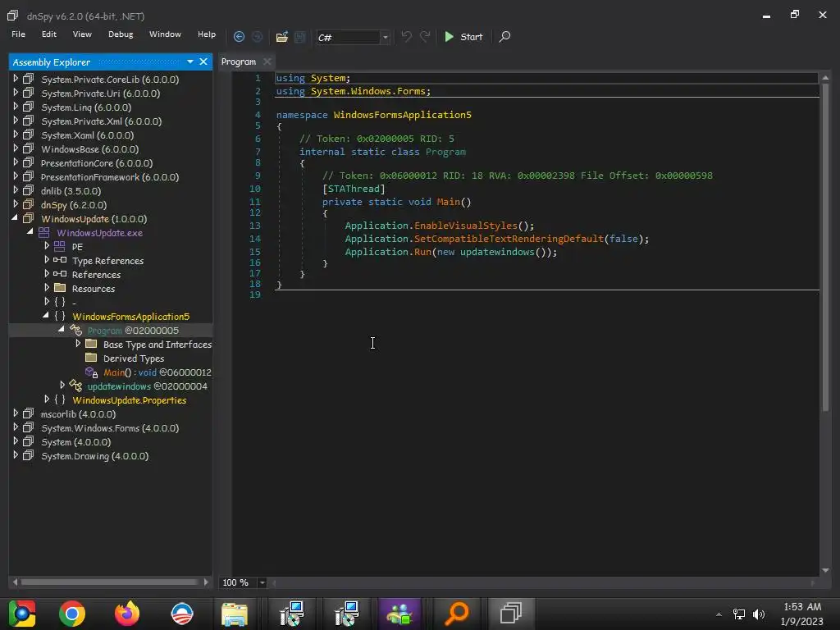The image size is (840, 630).
Task: Click the redo toolbar icon
Action: click(425, 36)
